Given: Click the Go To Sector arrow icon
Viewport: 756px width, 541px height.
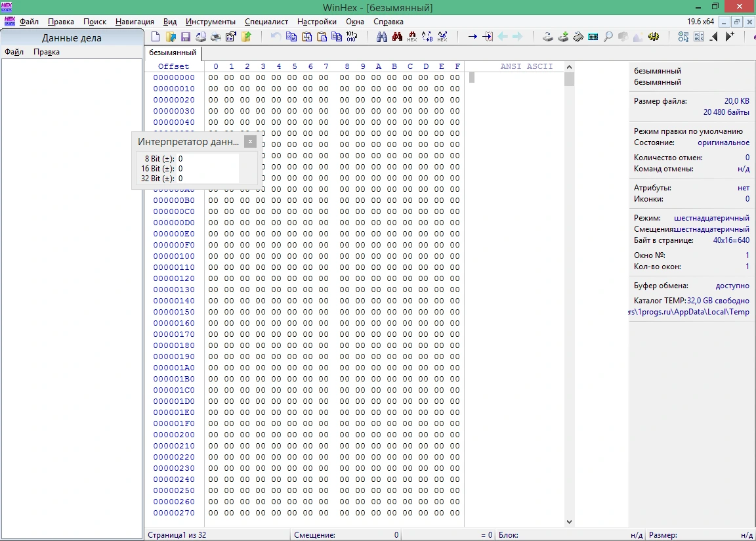Looking at the screenshot, I should point(488,37).
